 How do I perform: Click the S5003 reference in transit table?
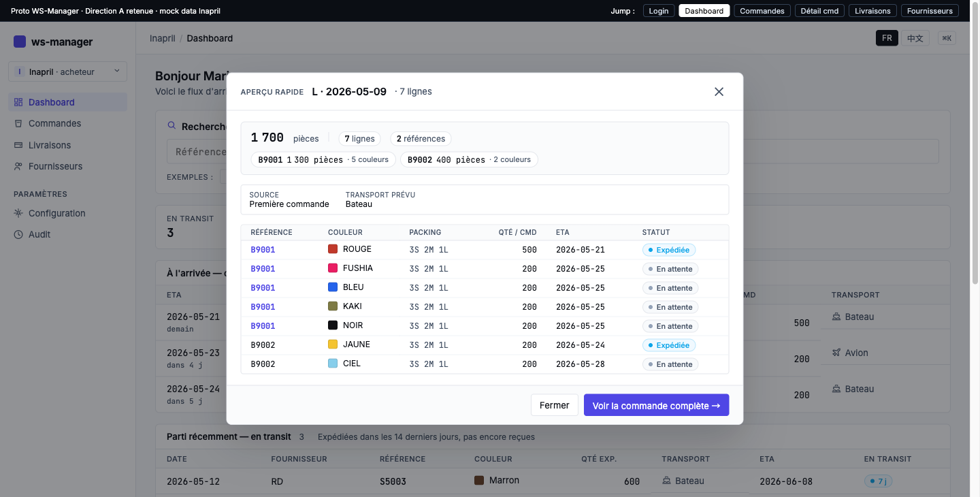tap(393, 481)
